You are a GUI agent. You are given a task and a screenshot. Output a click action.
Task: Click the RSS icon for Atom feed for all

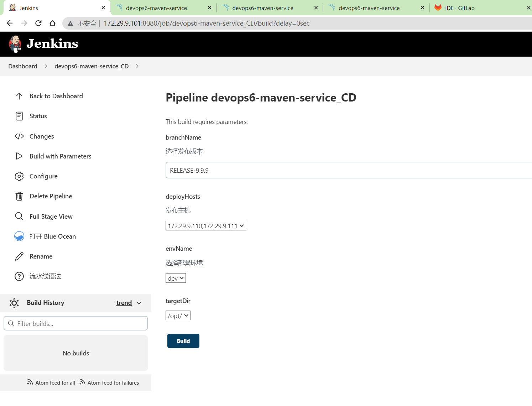[x=30, y=382]
